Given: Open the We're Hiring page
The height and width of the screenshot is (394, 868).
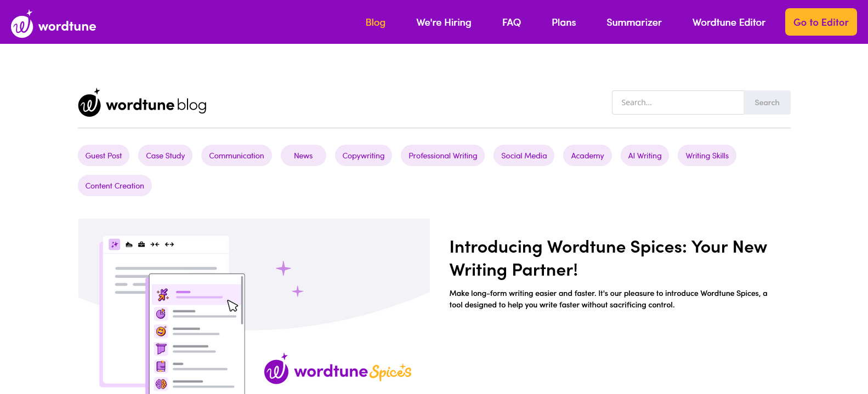Looking at the screenshot, I should click(444, 22).
